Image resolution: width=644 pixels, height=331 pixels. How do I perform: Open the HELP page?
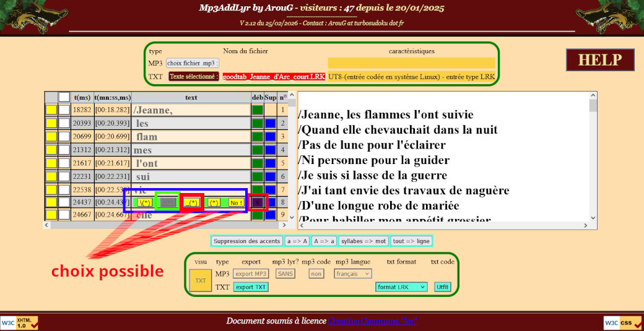tap(599, 60)
